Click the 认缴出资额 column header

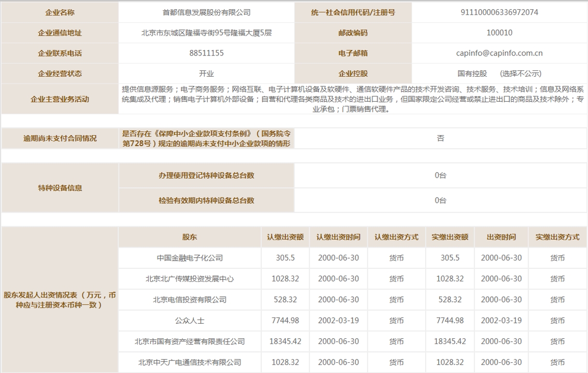pos(286,237)
